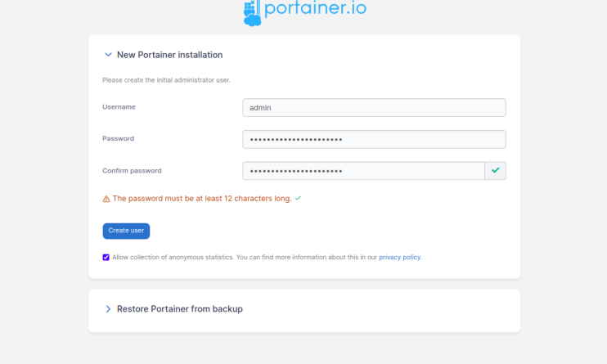The image size is (607, 364).
Task: Click the Username field label
Action: (119, 107)
